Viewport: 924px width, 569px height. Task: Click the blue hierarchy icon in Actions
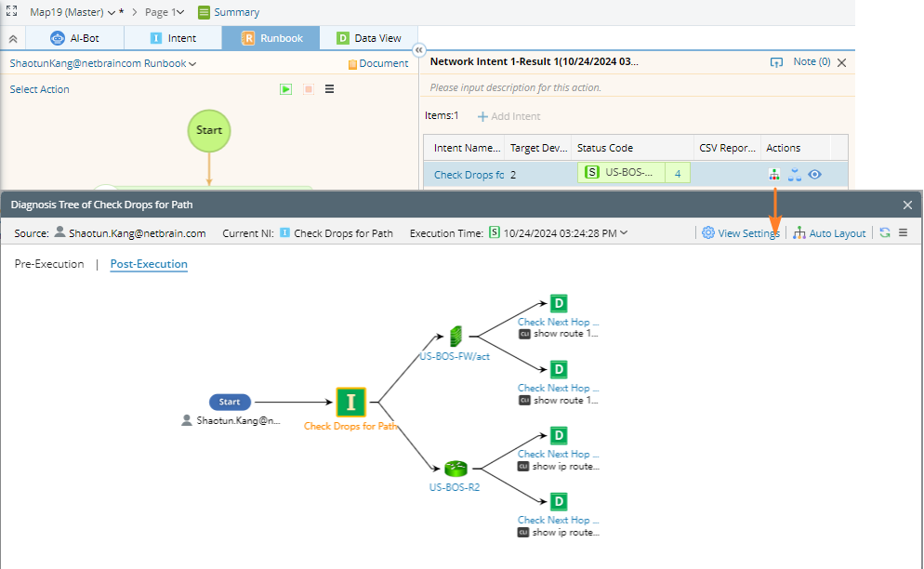pyautogui.click(x=795, y=175)
